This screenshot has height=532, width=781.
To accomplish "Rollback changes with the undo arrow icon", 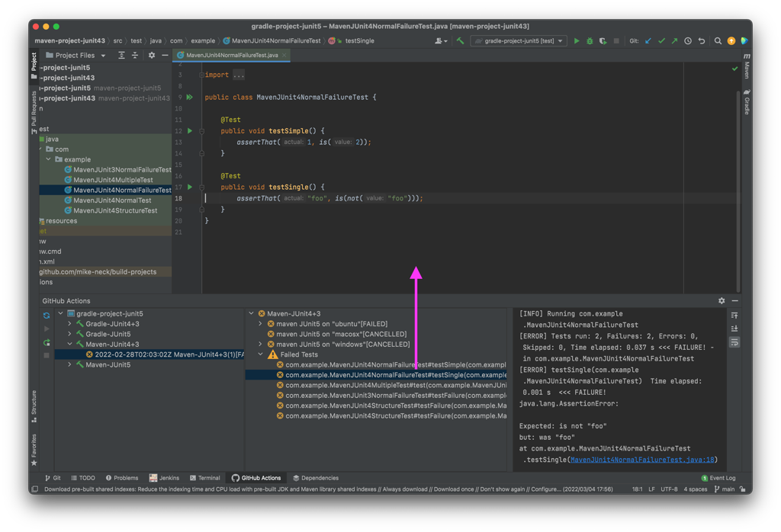I will pos(702,41).
